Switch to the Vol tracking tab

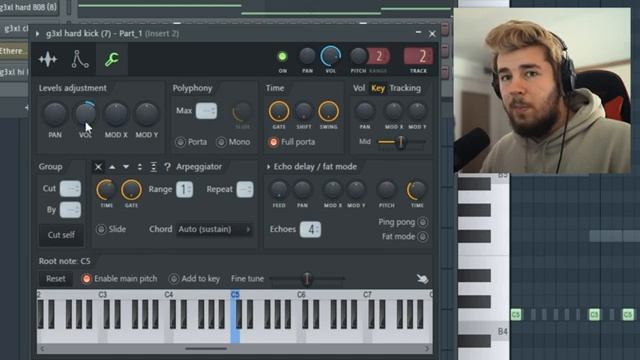[x=359, y=88]
